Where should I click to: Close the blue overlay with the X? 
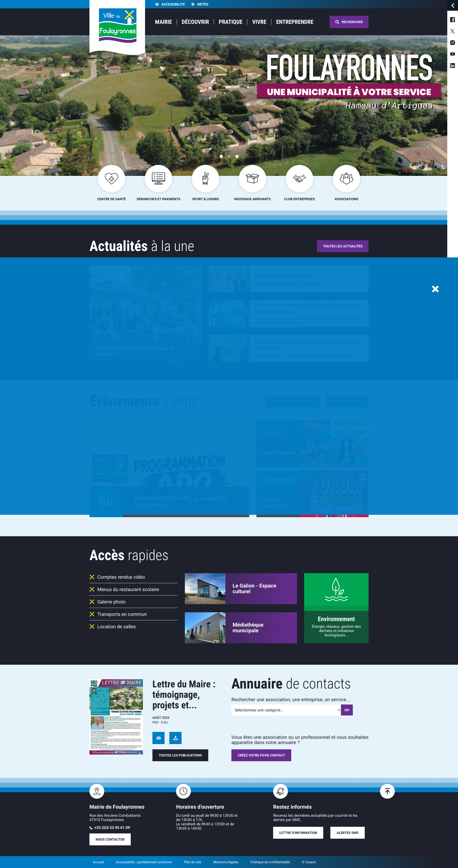435,289
